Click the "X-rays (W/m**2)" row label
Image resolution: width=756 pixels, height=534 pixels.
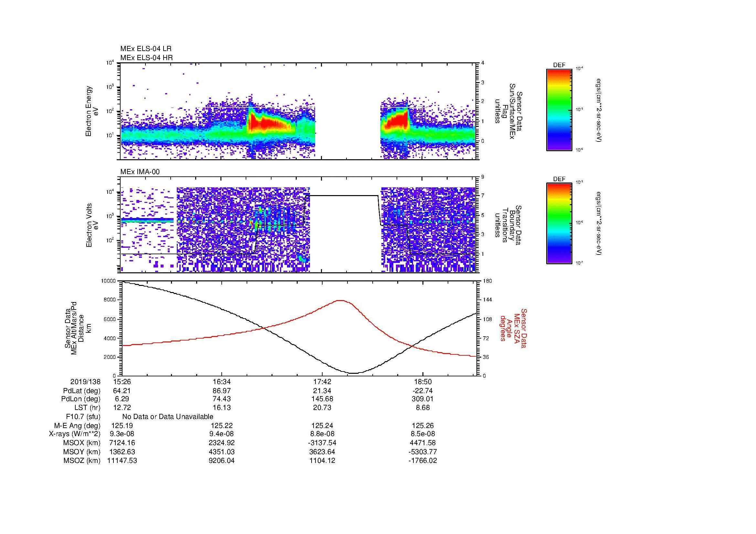[75, 434]
